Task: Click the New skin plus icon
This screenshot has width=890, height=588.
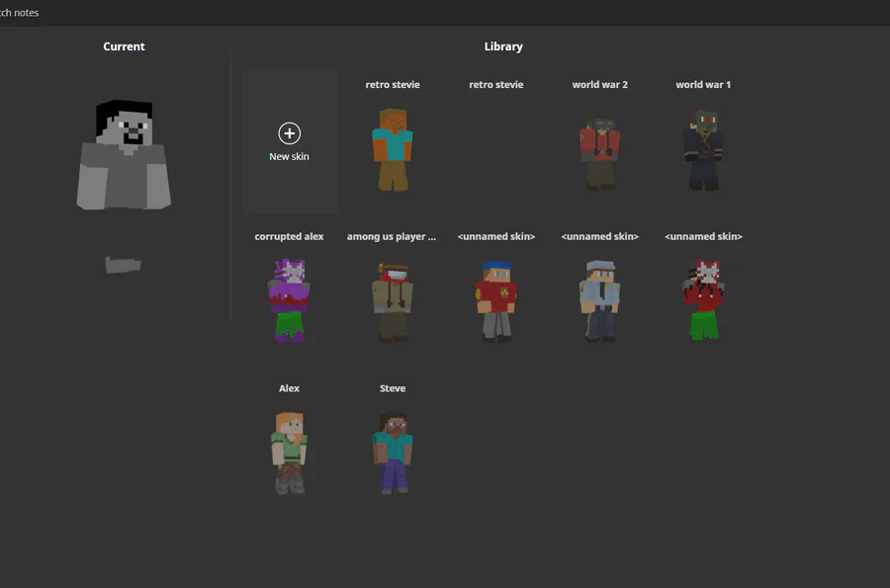Action: pos(290,133)
